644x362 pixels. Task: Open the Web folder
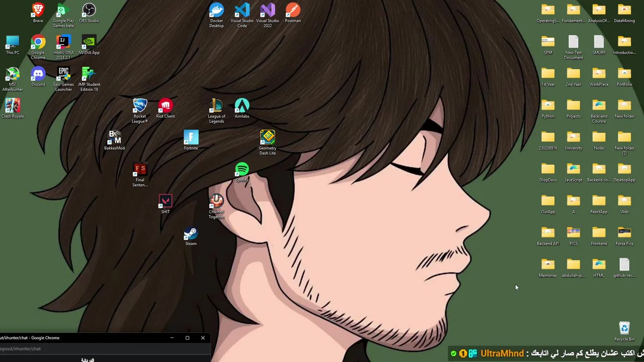pyautogui.click(x=624, y=204)
